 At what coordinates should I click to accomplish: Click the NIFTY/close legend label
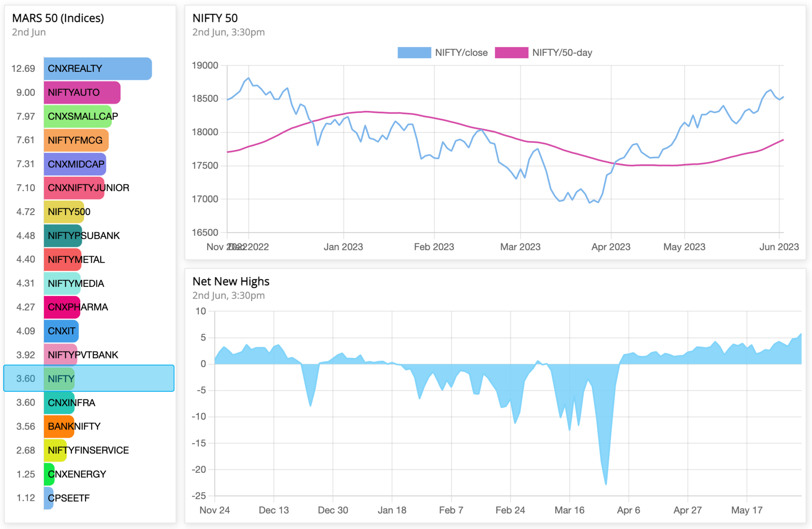(461, 53)
